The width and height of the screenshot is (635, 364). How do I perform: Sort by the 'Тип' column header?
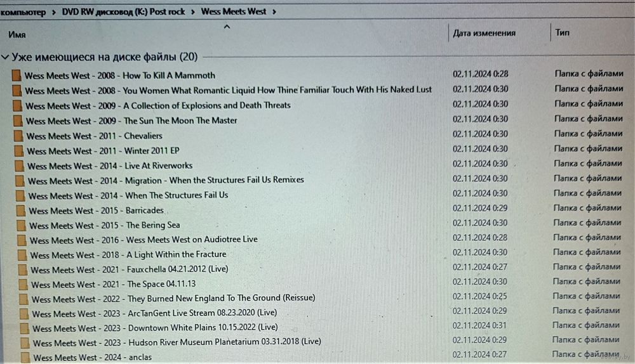click(562, 32)
